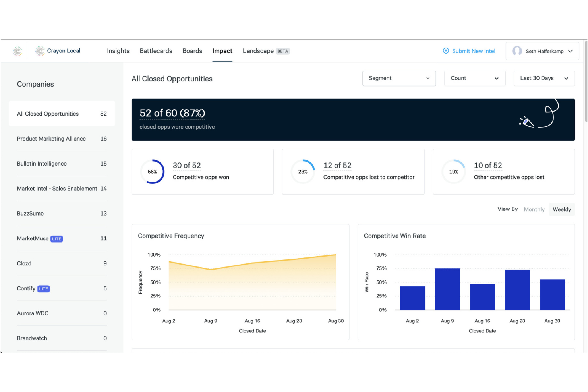Click the 10 of 52 other lost link
The height and width of the screenshot is (392, 588).
(x=488, y=165)
